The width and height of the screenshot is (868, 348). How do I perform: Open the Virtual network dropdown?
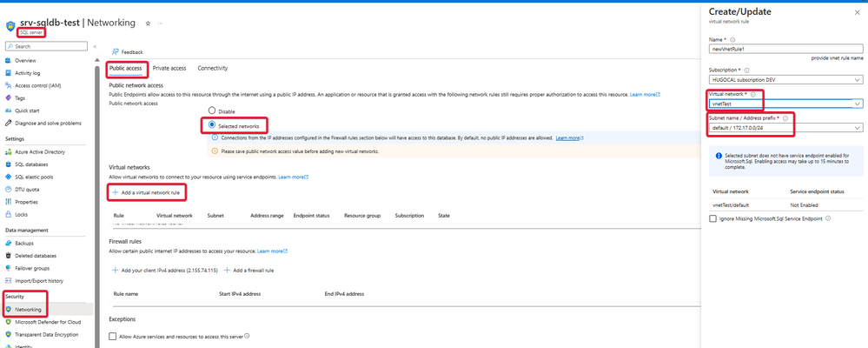tap(785, 104)
